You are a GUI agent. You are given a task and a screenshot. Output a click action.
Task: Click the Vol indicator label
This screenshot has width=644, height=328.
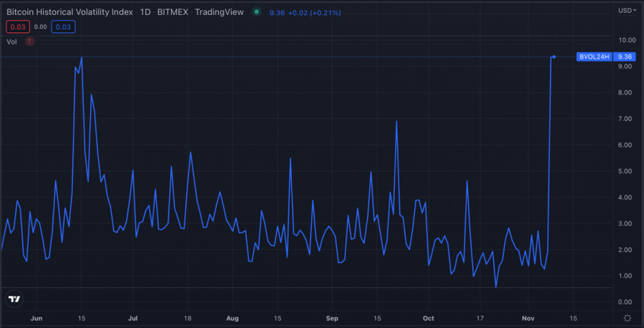point(11,42)
